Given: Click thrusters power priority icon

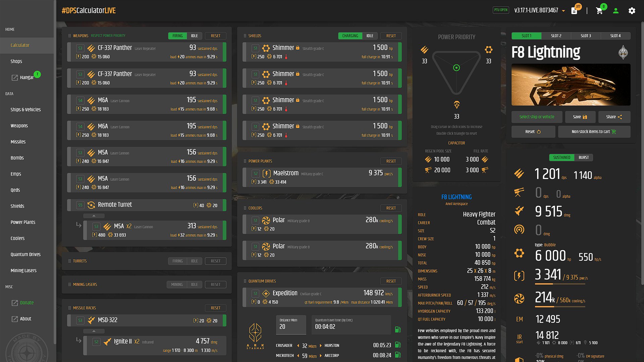Looking at the screenshot, I should pyautogui.click(x=457, y=105).
